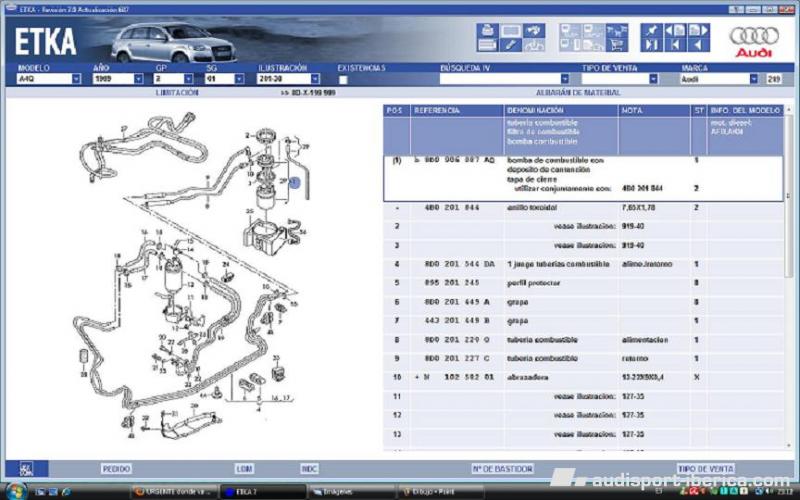Switch to the Firefox 'URGENTE donde va' taskbar item
Image resolution: width=800 pixels, height=500 pixels.
[x=173, y=492]
